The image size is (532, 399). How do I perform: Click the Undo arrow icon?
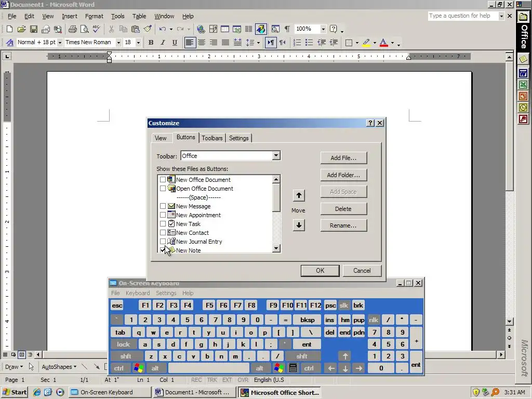click(163, 29)
